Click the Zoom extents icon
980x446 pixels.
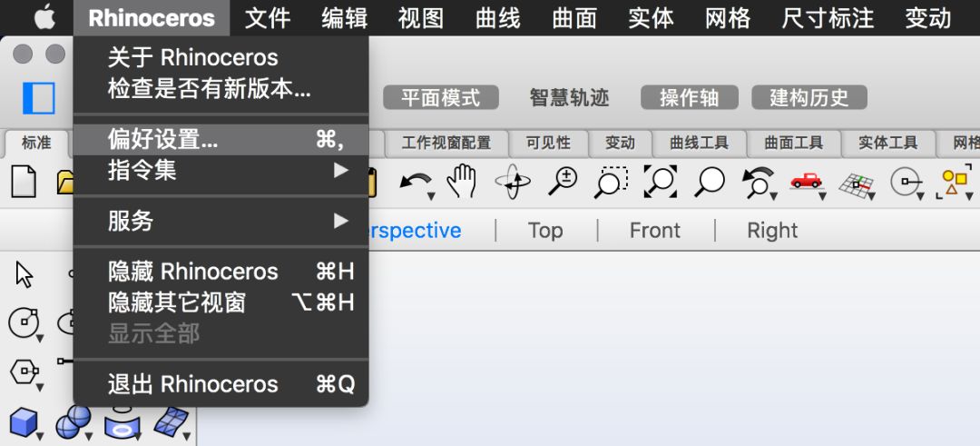pos(660,182)
